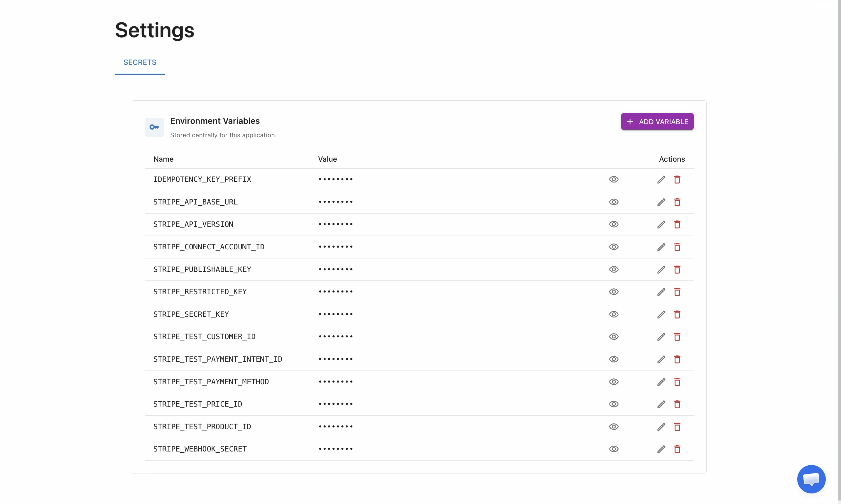Reveal the IDEMPOTENCY_KEY_PREFIX value

[613, 179]
